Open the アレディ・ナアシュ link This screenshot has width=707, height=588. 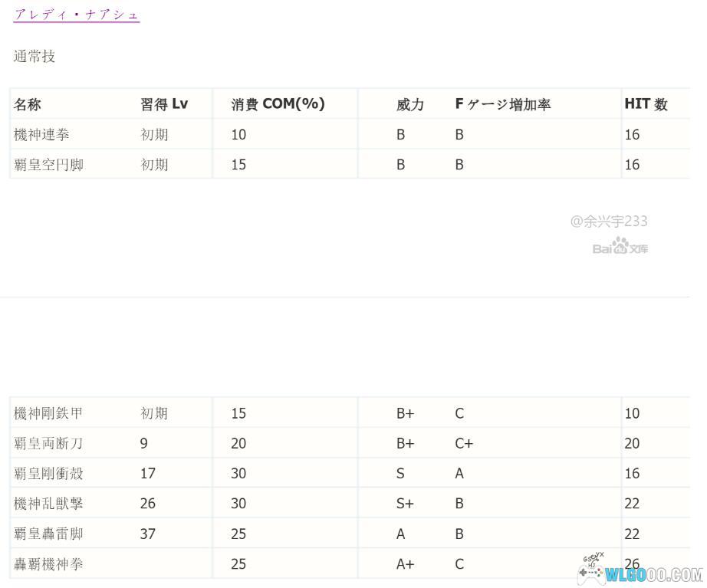[x=77, y=15]
